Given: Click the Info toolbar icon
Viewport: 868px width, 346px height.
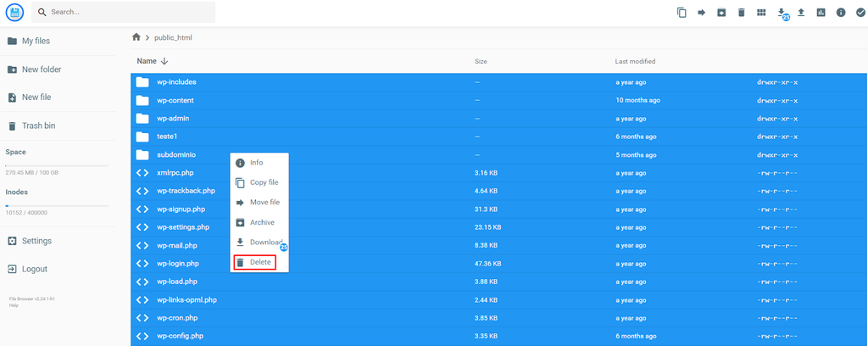Looking at the screenshot, I should pos(841,12).
